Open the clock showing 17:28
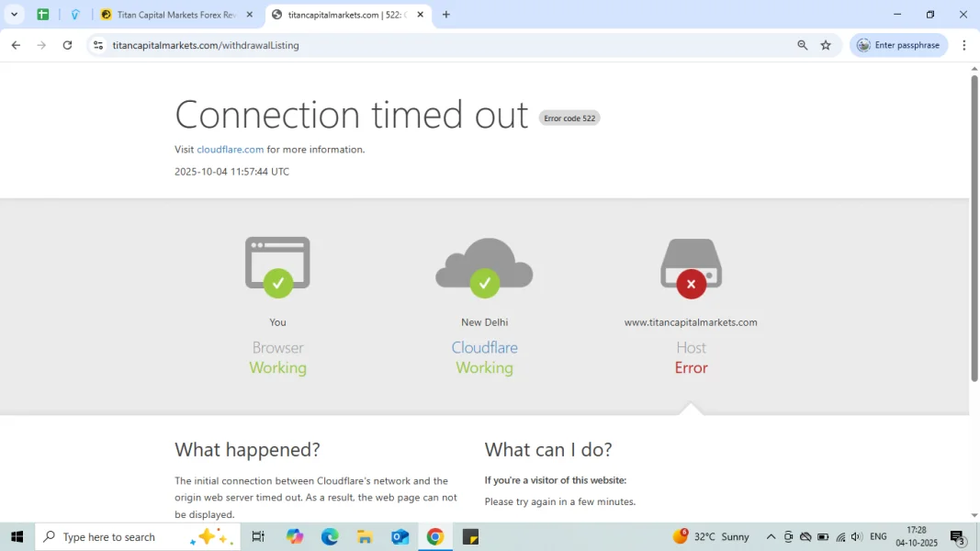 click(917, 536)
